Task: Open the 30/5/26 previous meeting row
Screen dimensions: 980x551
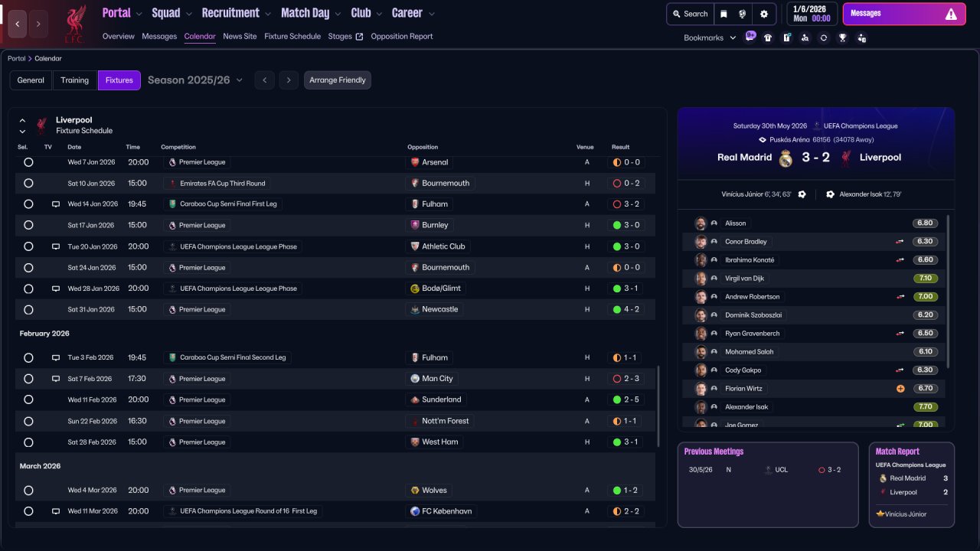Action: [x=768, y=470]
